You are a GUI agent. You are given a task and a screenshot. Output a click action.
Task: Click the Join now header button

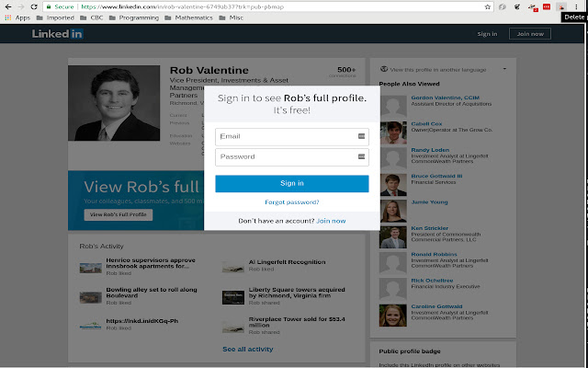(x=530, y=34)
